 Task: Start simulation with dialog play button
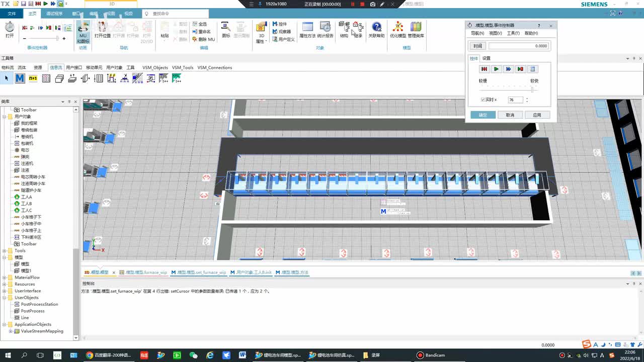click(496, 69)
